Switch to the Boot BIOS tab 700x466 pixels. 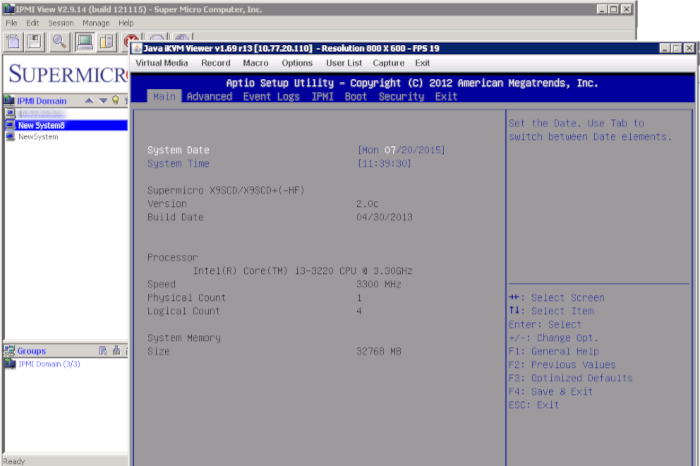[x=355, y=97]
